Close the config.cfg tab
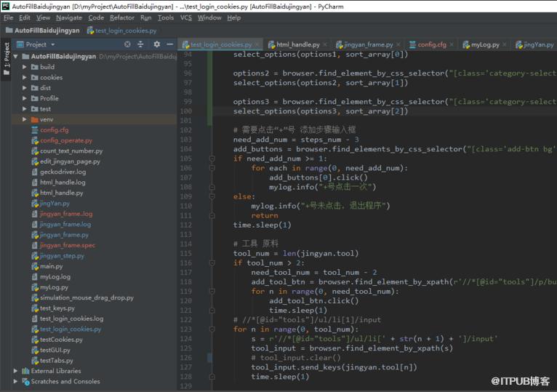The image size is (557, 392). coord(452,44)
